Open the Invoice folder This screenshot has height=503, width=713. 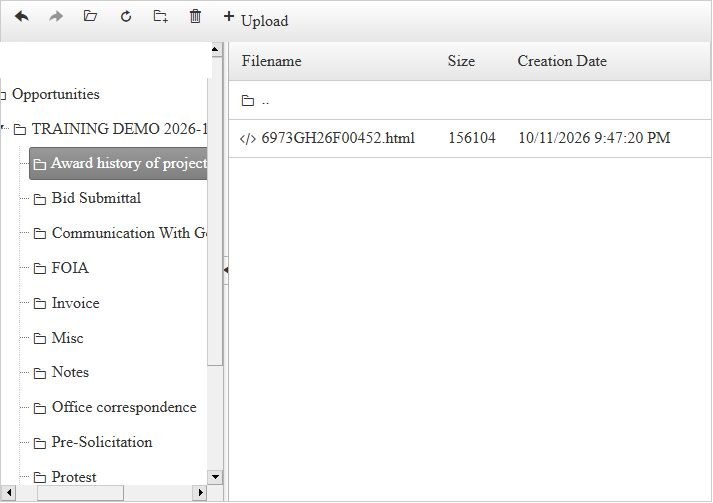coord(75,303)
